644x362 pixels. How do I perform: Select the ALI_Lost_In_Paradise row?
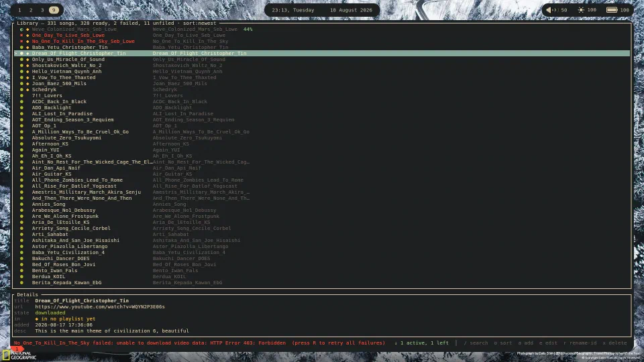point(322,114)
